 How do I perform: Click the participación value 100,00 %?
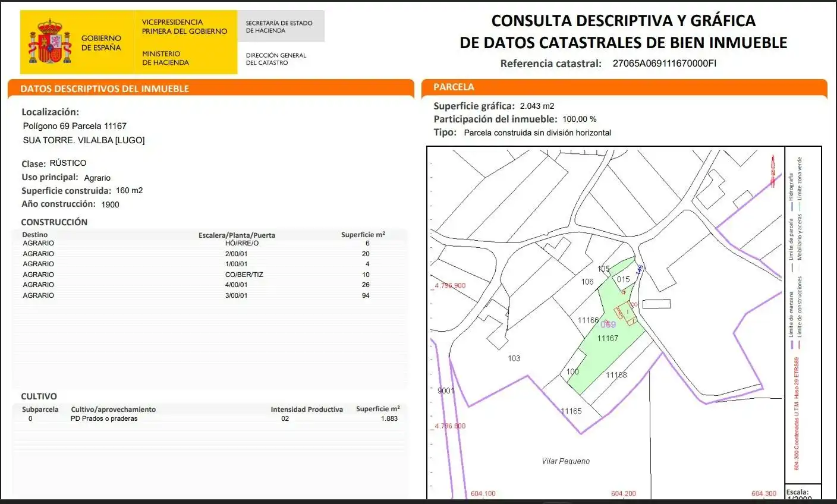tap(580, 119)
